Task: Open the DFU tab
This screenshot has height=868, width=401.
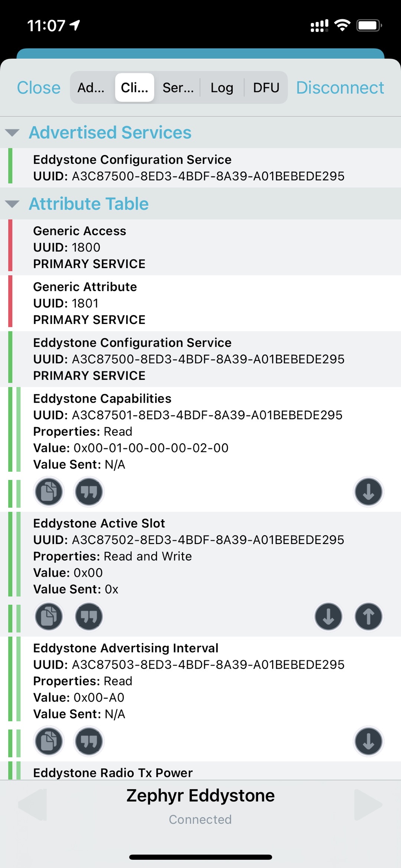Action: (266, 88)
